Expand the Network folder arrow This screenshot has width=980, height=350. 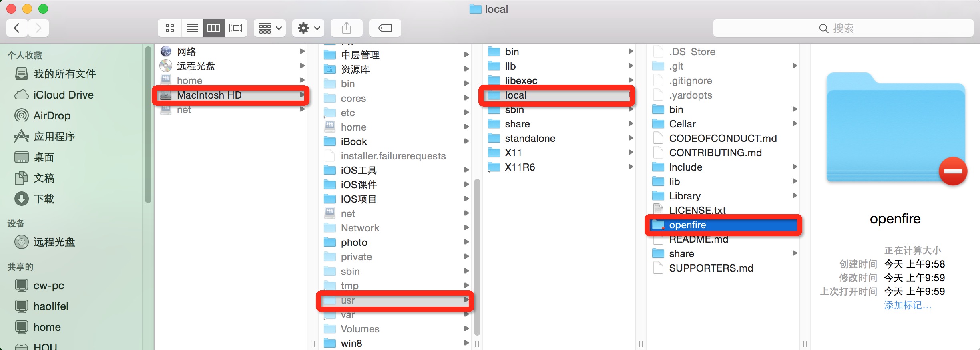click(467, 227)
